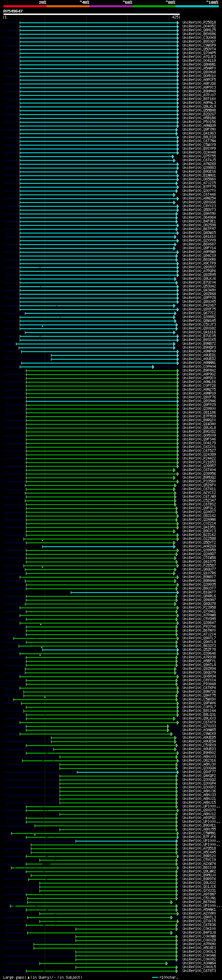This screenshot has width=222, height=980.
Task: Select the label UniRef100_B1NHU1
Action: [199, 175]
